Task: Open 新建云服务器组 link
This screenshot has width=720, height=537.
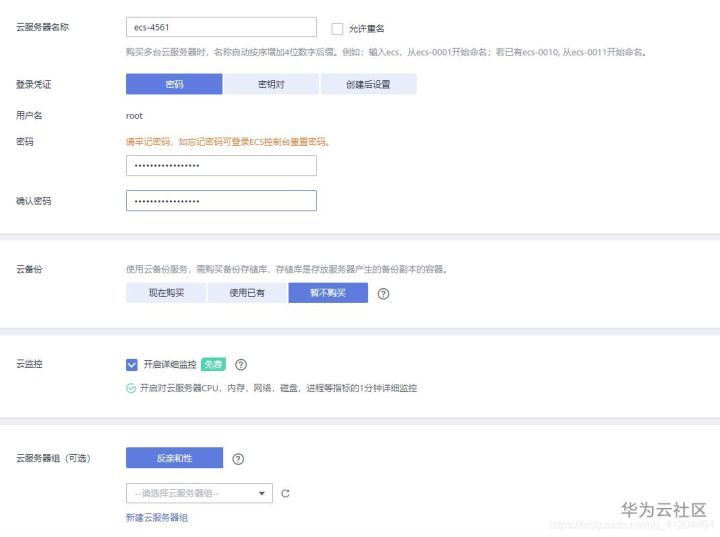Action: click(x=157, y=518)
